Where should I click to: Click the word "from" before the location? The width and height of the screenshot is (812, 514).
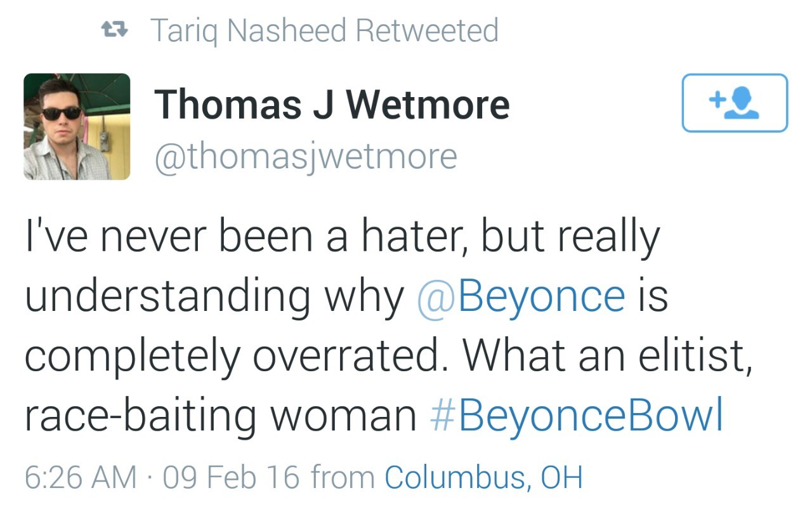pyautogui.click(x=344, y=477)
